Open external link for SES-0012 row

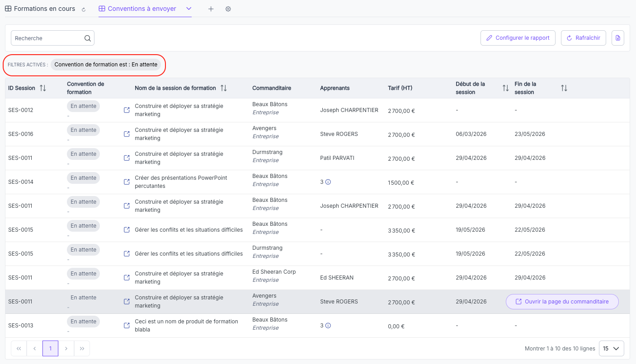pyautogui.click(x=127, y=110)
